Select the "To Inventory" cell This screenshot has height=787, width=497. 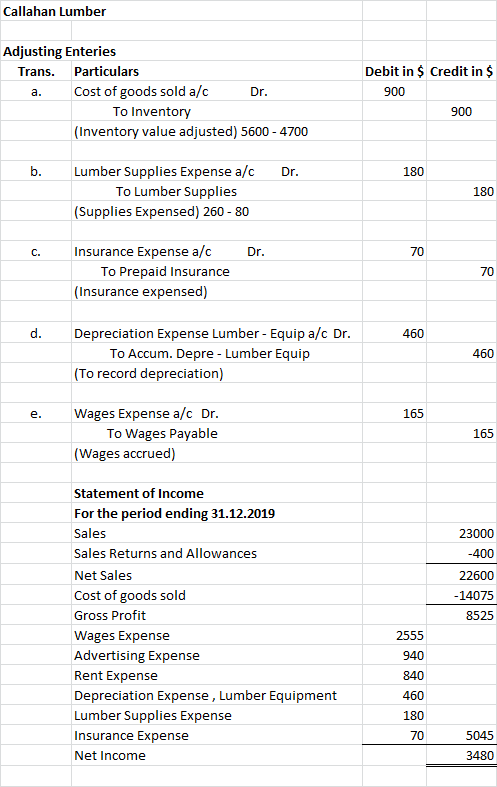(152, 112)
